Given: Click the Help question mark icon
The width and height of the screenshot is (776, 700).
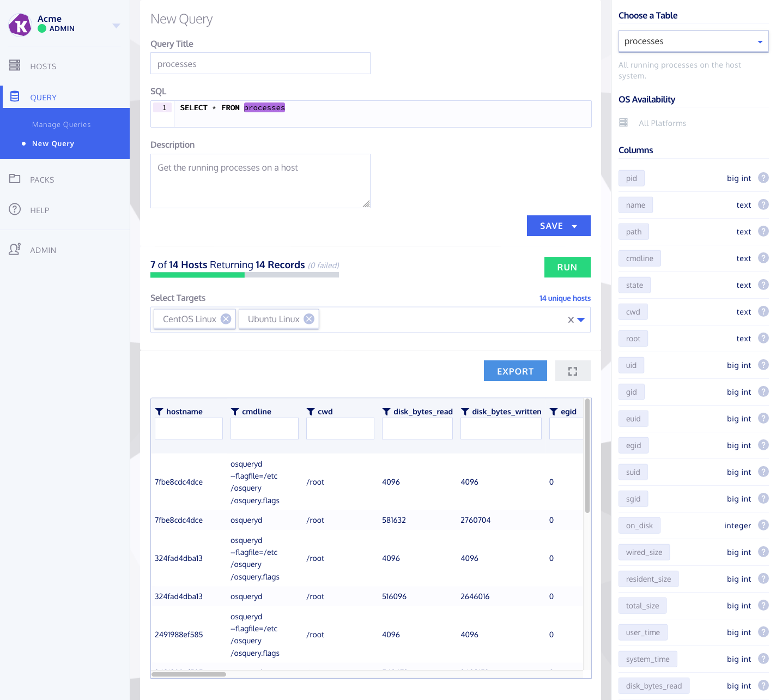Looking at the screenshot, I should tap(15, 209).
